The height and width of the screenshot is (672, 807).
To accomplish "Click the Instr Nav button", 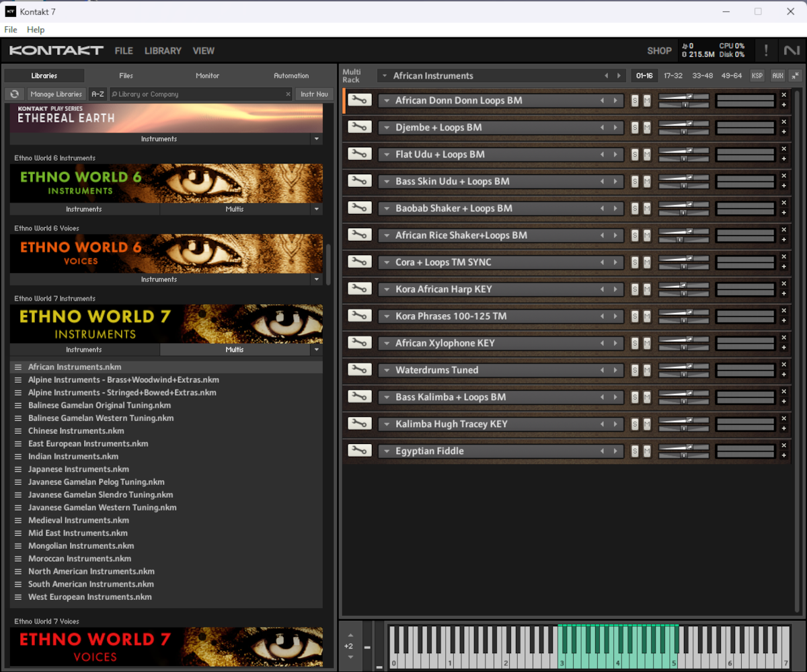I will click(314, 94).
